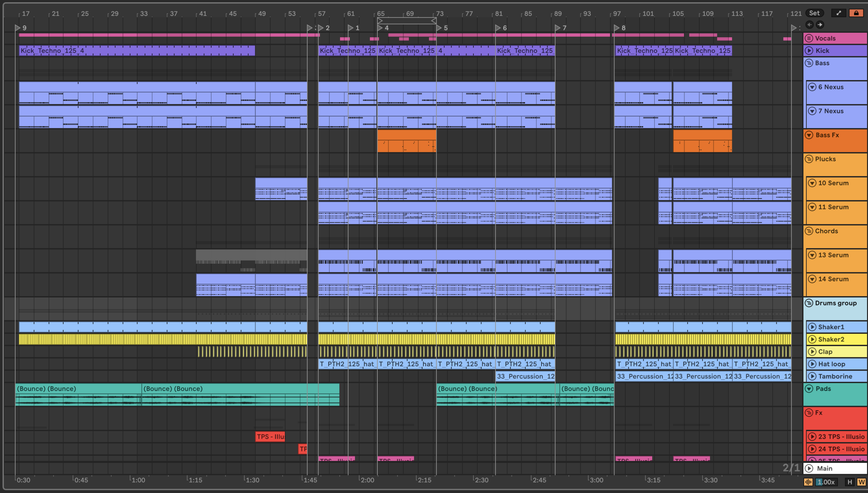Click the 6 Nexus track fold arrow

[812, 87]
